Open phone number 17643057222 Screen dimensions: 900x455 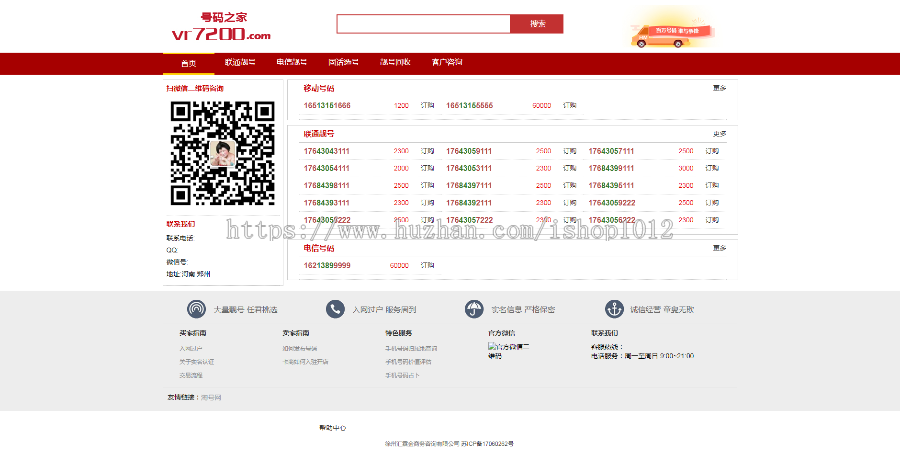470,220
